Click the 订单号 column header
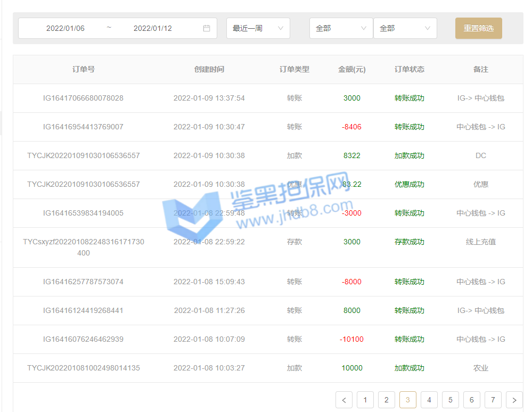Screen dimensions: 532x412 pos(84,69)
